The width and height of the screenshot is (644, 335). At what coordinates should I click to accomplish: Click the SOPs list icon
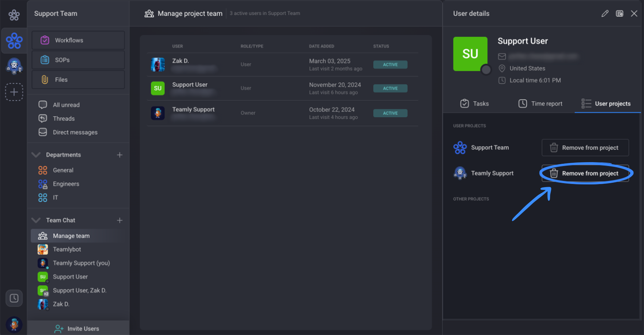[45, 60]
